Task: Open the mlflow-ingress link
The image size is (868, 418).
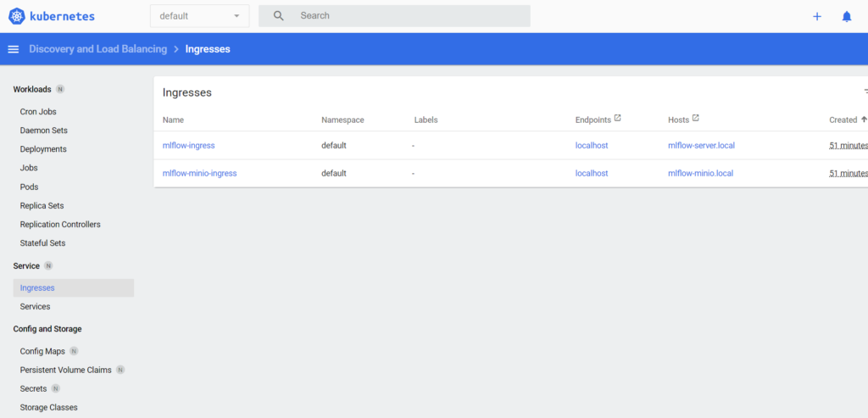Action: pyautogui.click(x=188, y=146)
